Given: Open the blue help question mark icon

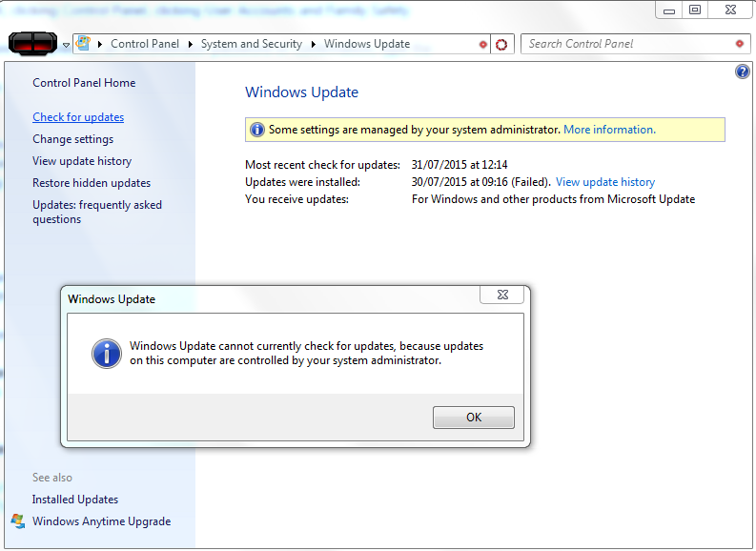Looking at the screenshot, I should pos(743,71).
